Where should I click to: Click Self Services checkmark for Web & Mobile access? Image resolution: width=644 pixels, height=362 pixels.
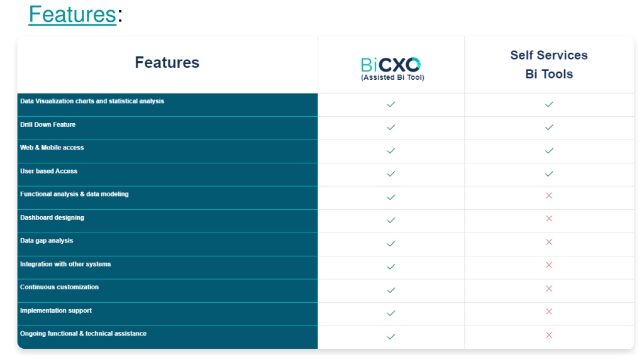[549, 151]
